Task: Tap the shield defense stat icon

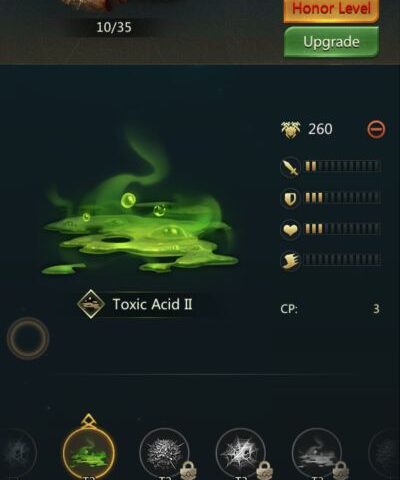Action: tap(290, 198)
